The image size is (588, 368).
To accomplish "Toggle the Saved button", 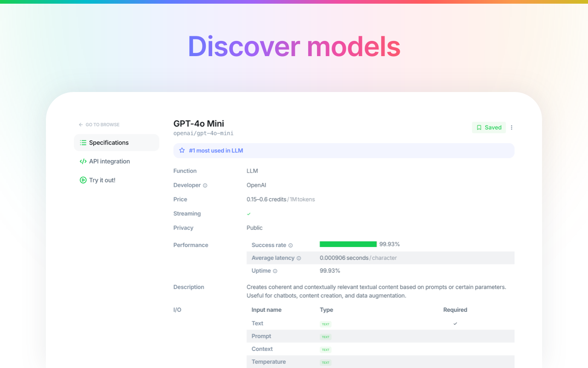I will (489, 127).
